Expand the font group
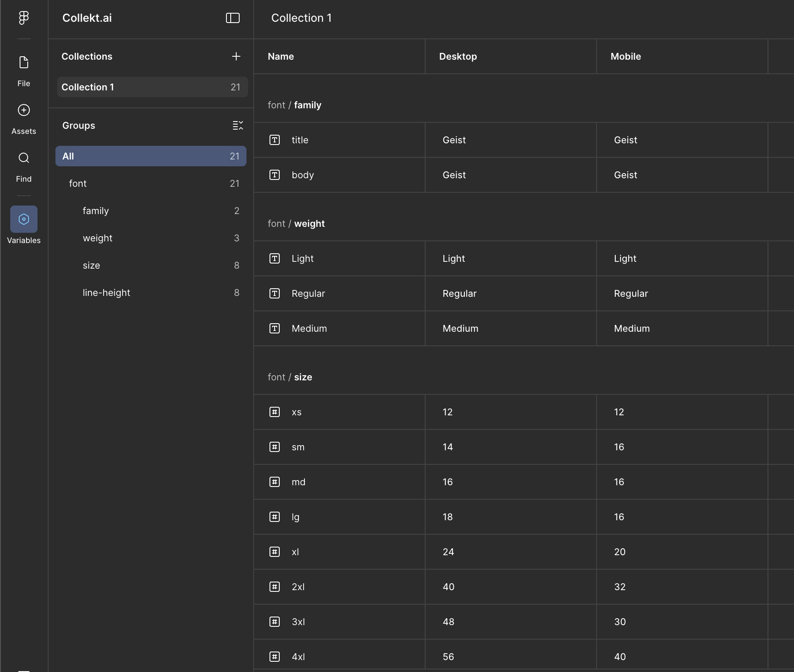This screenshot has height=672, width=794. click(78, 183)
